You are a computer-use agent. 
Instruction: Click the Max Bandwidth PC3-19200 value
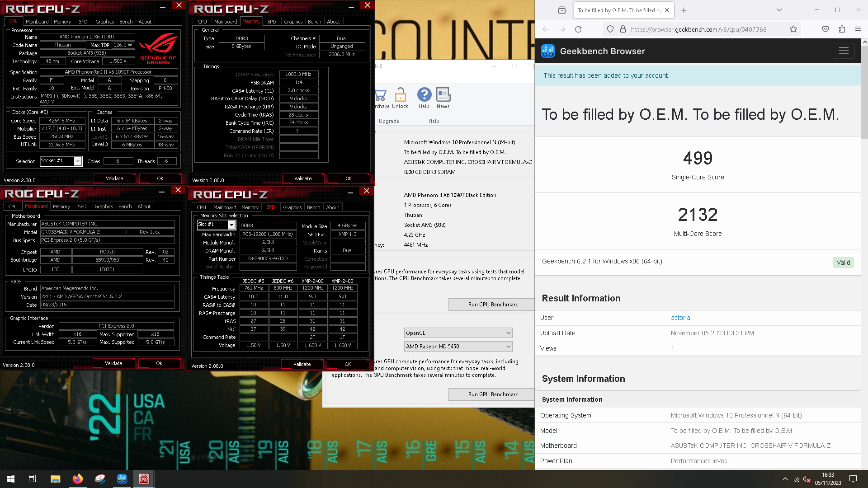point(268,234)
